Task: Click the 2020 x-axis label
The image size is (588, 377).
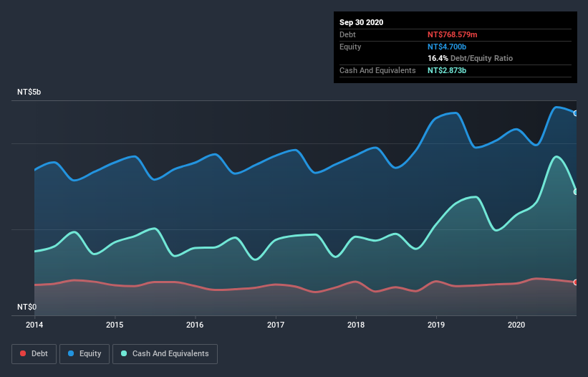Action: (x=516, y=325)
